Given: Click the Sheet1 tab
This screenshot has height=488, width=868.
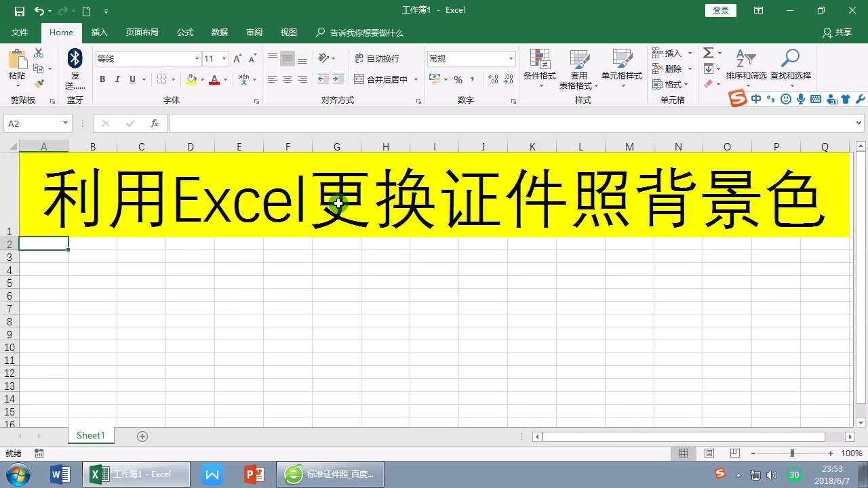Looking at the screenshot, I should tap(91, 436).
